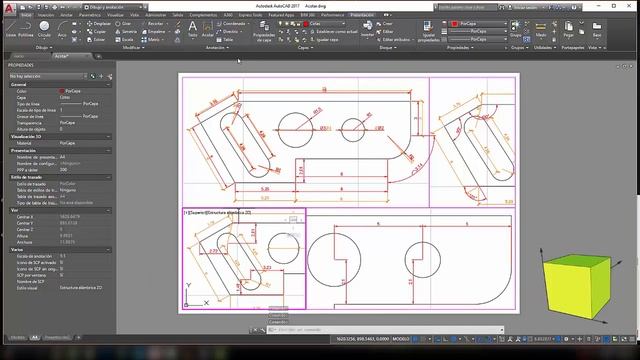
Task: Add a new drawing tab with plus
Action: (x=98, y=56)
